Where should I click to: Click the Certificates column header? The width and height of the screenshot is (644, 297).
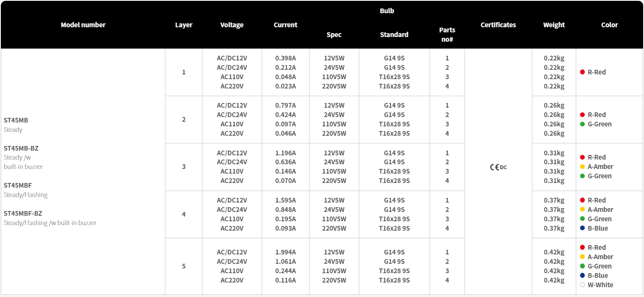pos(498,25)
